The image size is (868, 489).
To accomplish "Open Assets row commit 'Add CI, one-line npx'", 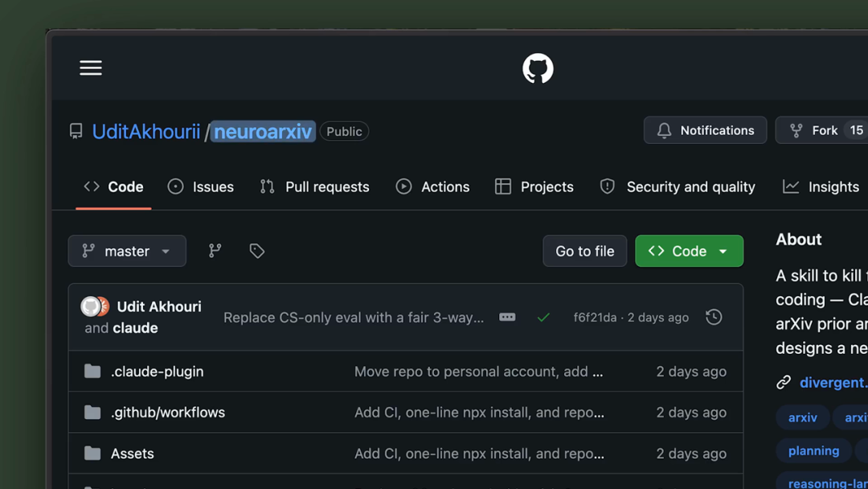I will coord(479,454).
